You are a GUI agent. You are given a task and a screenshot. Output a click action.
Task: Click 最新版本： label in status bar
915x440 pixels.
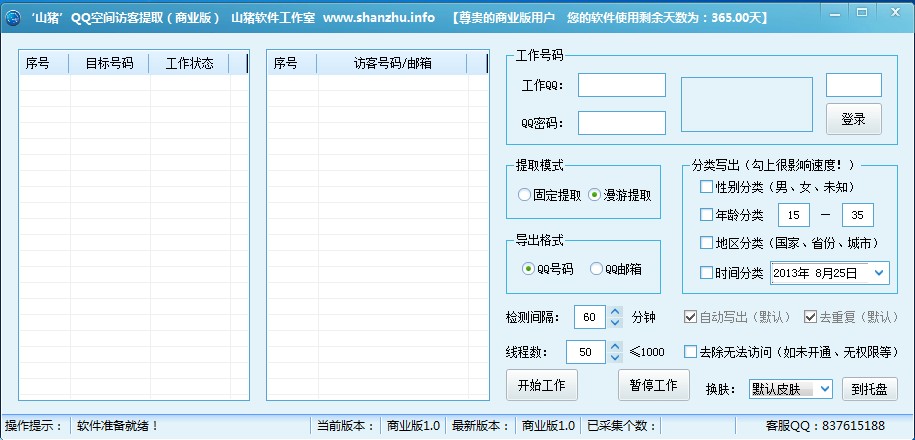pyautogui.click(x=481, y=426)
